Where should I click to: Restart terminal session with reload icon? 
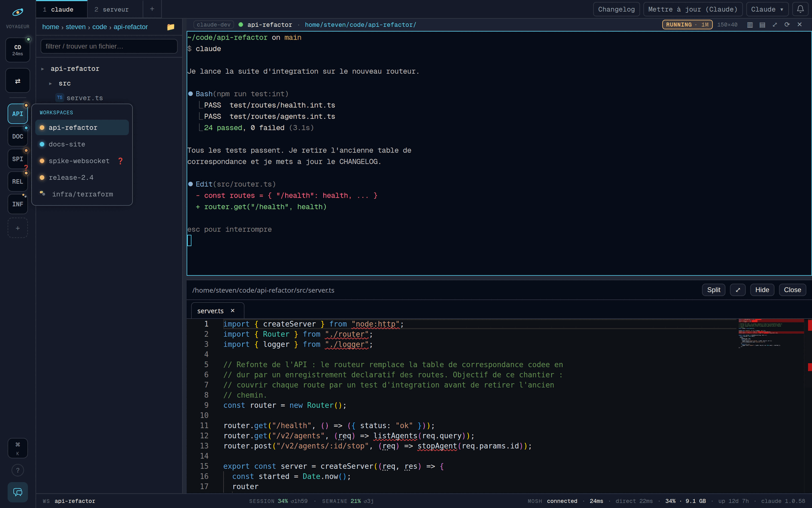[787, 24]
